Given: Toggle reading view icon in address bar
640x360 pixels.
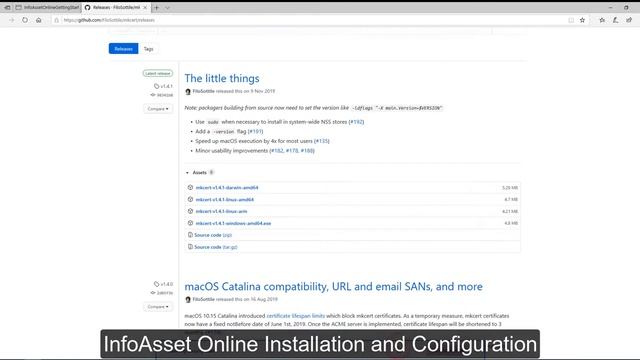Looking at the screenshot, I should coord(571,20).
